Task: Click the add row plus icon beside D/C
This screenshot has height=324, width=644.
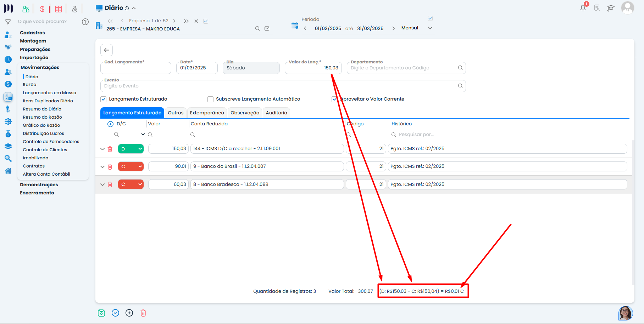Action: (110, 124)
